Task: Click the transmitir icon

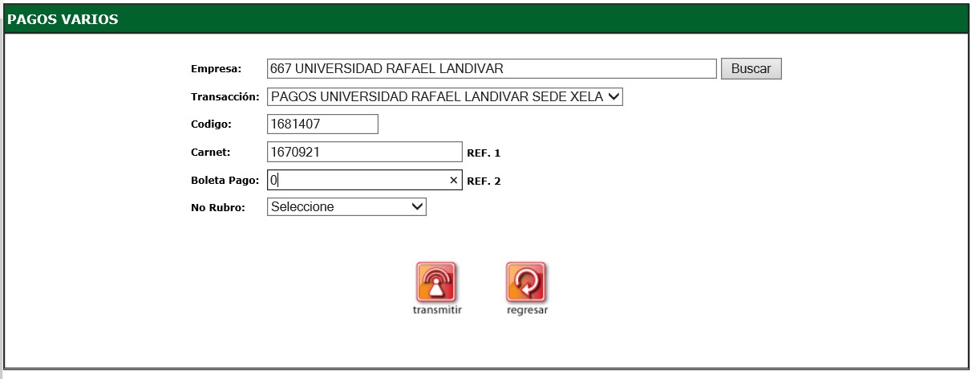Action: [435, 282]
